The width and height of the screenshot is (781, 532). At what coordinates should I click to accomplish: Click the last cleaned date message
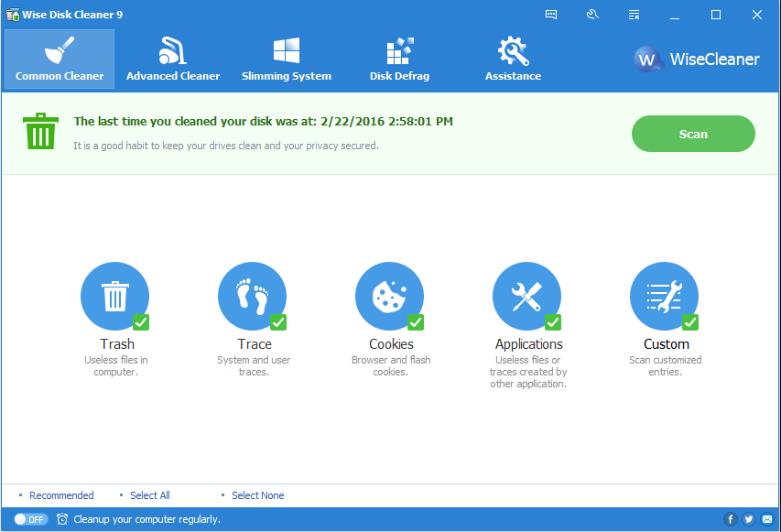(x=264, y=121)
